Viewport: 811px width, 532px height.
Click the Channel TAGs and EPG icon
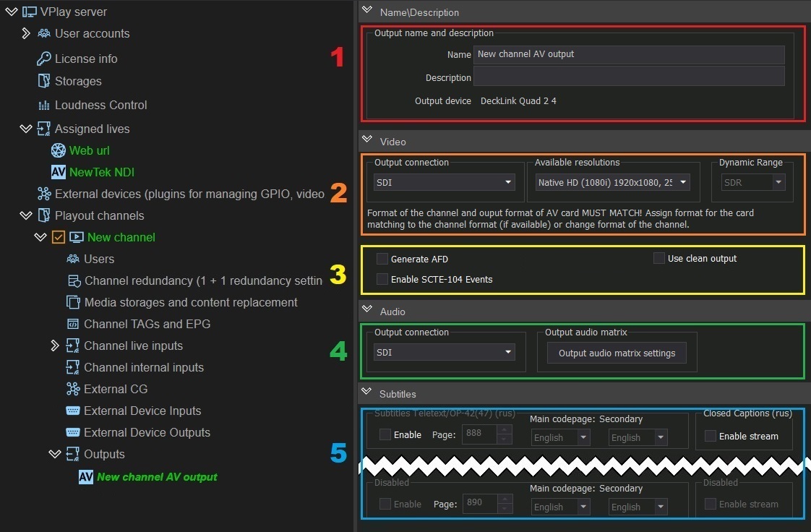point(73,324)
